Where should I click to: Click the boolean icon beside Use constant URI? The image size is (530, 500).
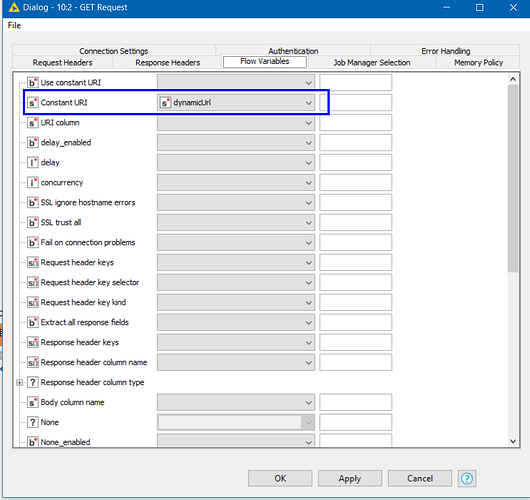point(32,82)
